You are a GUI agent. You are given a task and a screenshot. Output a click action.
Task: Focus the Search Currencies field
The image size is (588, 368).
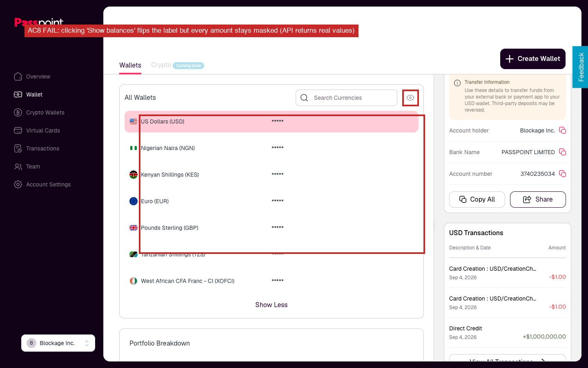(346, 98)
